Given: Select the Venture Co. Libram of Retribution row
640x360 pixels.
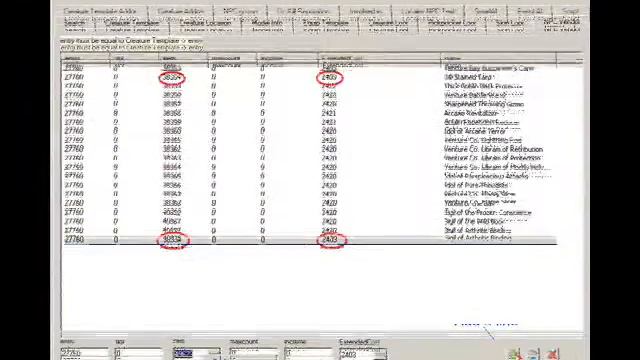Looking at the screenshot, I should (x=309, y=149).
